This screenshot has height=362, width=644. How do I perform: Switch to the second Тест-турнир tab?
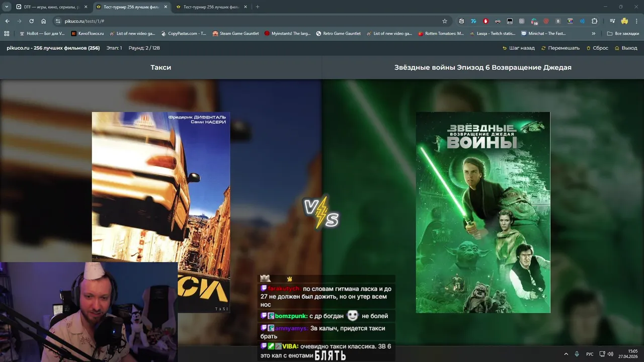211,7
